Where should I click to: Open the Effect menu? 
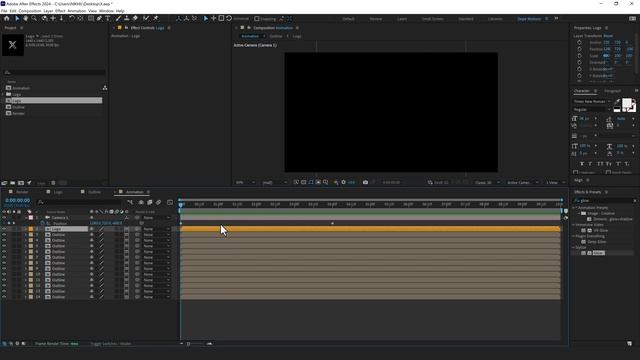click(60, 11)
